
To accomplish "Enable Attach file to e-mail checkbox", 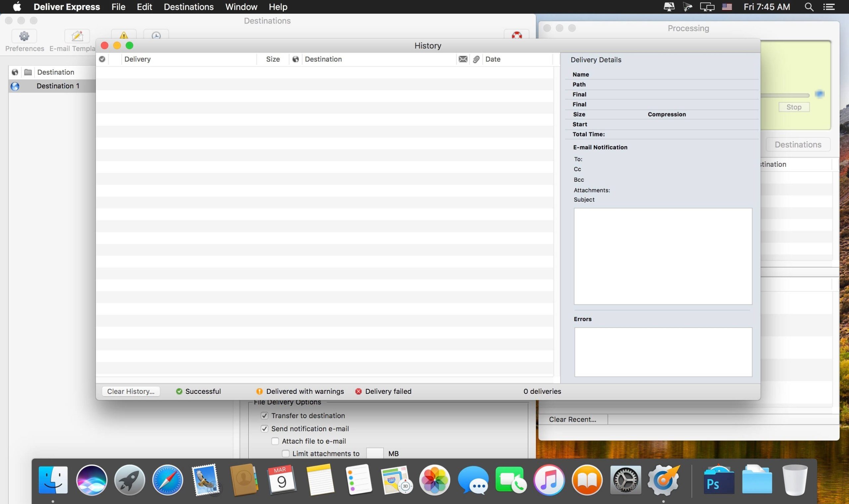I will [275, 441].
